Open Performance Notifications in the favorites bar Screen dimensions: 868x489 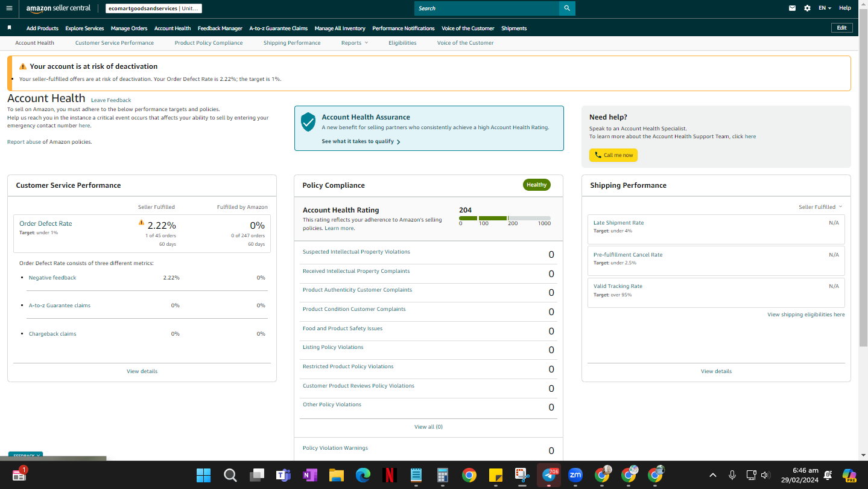click(404, 28)
